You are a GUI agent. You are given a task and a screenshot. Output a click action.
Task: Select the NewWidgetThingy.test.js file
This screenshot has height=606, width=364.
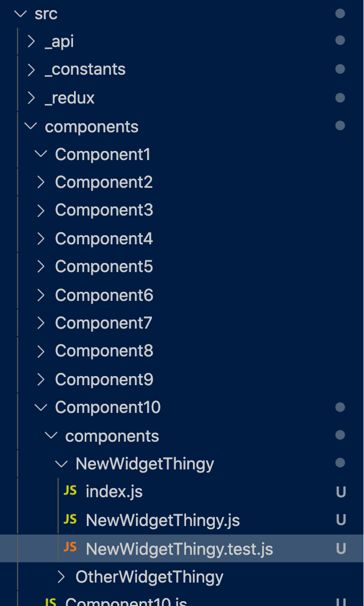coord(182,548)
